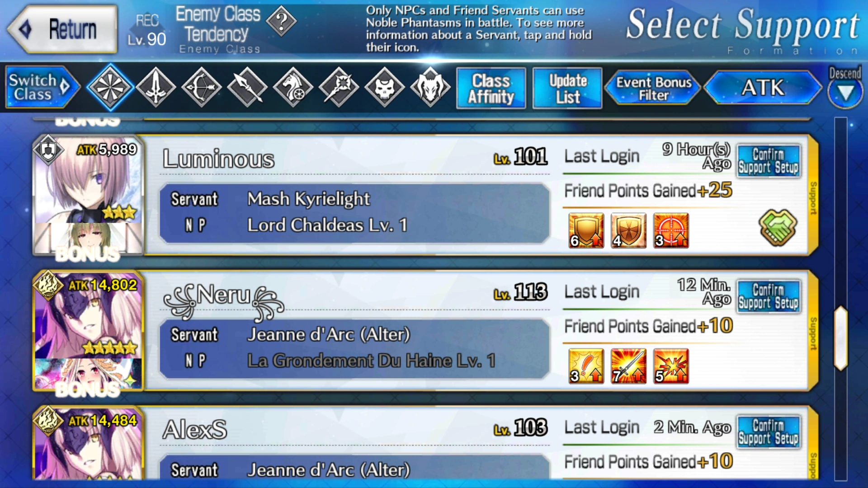
Task: Refresh with Update List button
Action: (567, 88)
